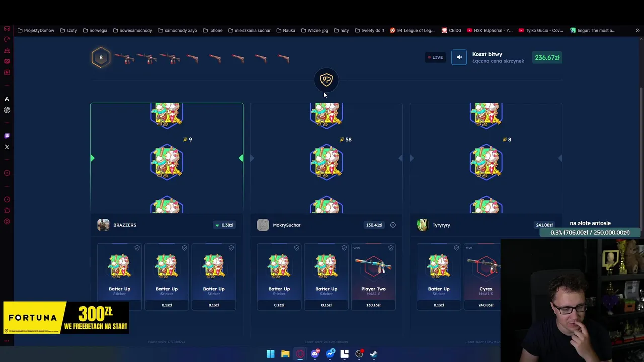Click emoji reaction icon beside MokrySuchar's total
Viewport: 644px width, 362px height.
pos(393,225)
